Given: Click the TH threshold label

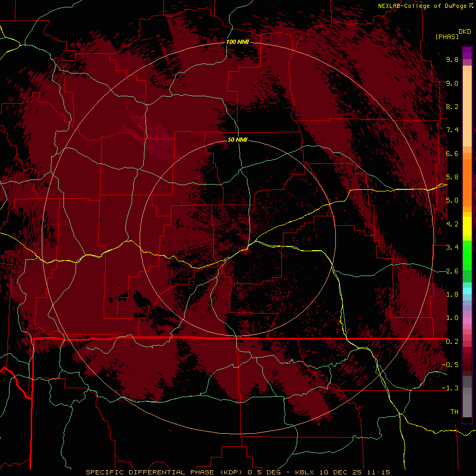Looking at the screenshot, I should pyautogui.click(x=454, y=412).
